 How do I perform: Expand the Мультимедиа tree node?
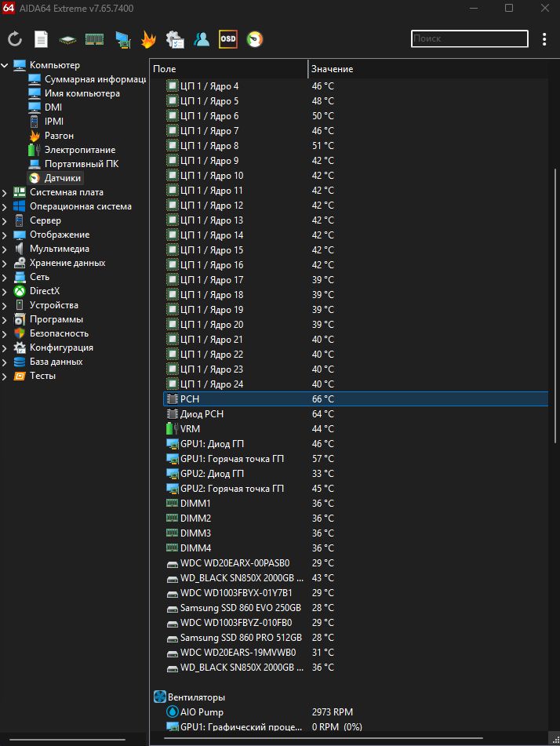[5, 249]
